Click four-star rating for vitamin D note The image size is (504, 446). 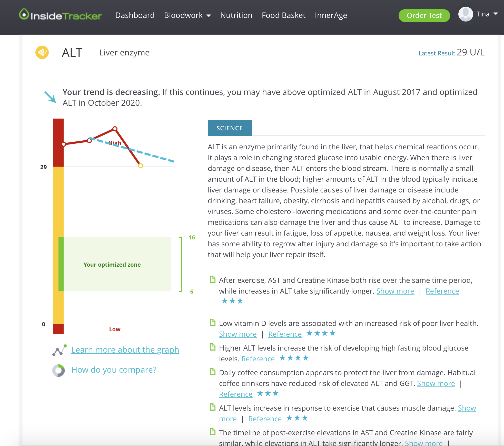[x=321, y=333]
